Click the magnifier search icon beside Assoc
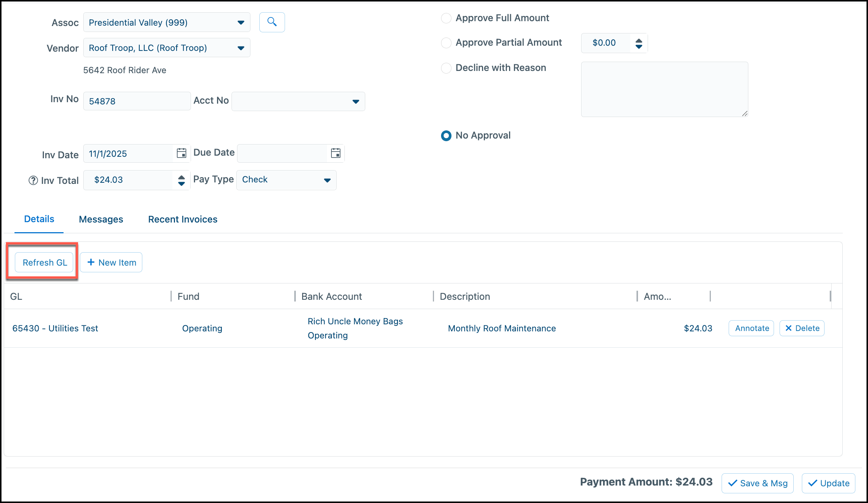This screenshot has width=868, height=503. point(272,22)
